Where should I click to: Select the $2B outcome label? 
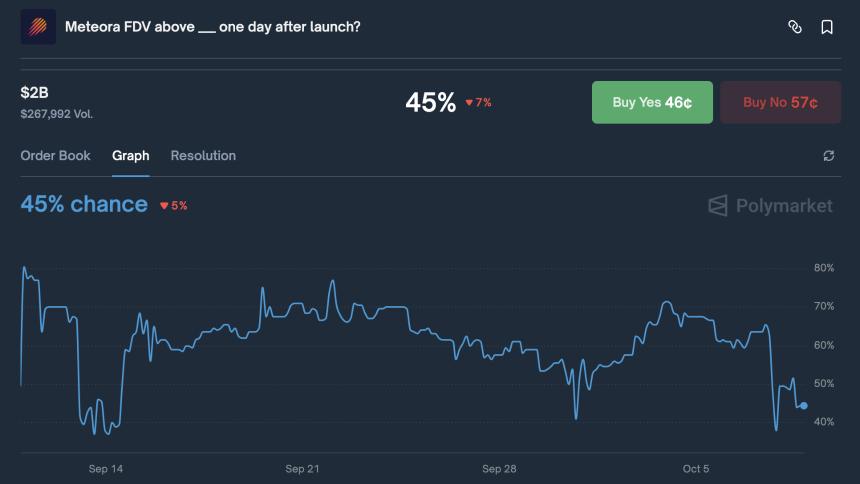(34, 93)
